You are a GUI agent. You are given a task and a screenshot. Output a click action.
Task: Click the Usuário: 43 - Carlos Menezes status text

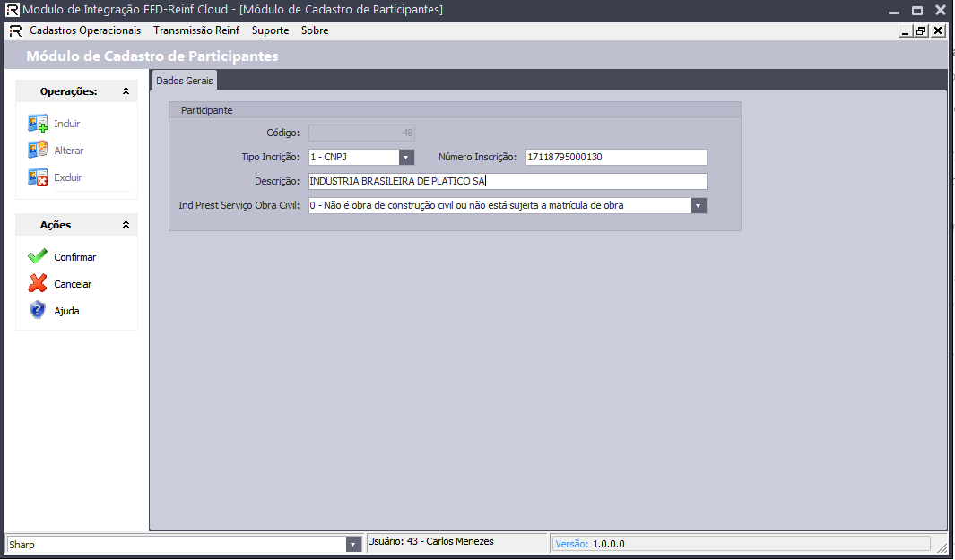(430, 541)
